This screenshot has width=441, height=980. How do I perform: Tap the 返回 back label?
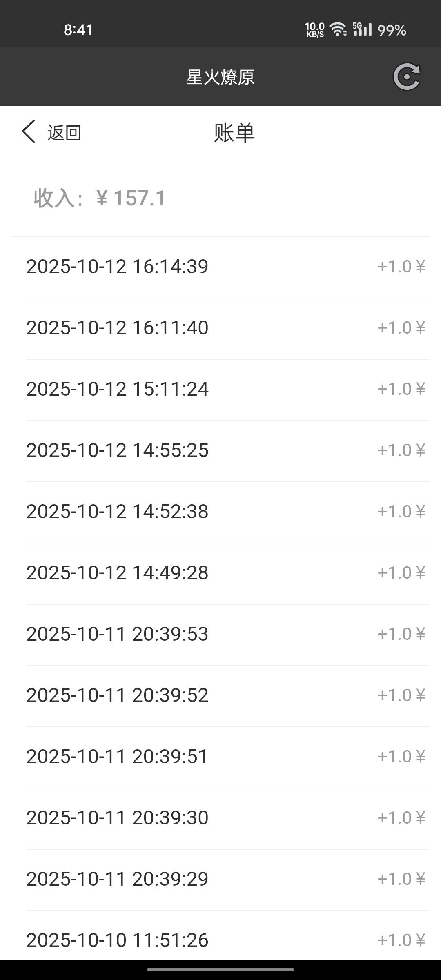pos(64,133)
